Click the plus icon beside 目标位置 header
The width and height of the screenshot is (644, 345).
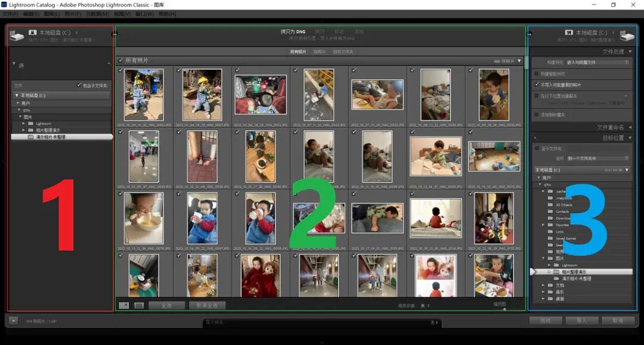coord(535,138)
